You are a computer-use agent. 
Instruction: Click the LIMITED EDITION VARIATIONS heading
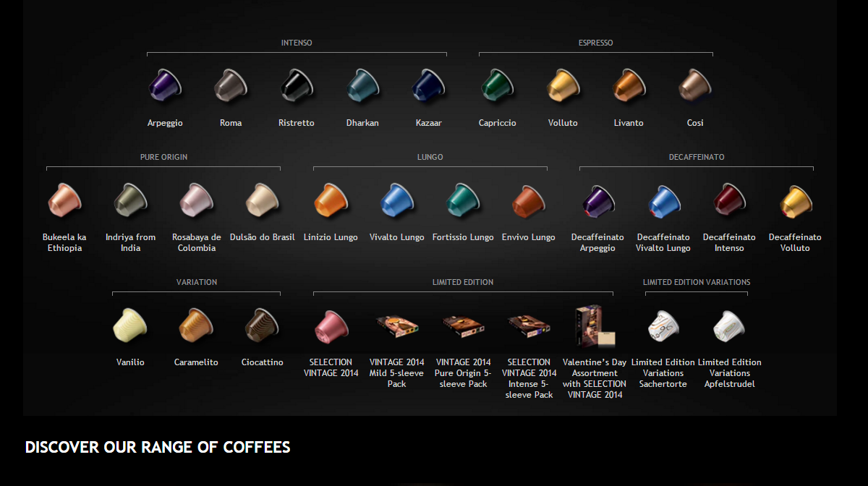click(x=697, y=282)
